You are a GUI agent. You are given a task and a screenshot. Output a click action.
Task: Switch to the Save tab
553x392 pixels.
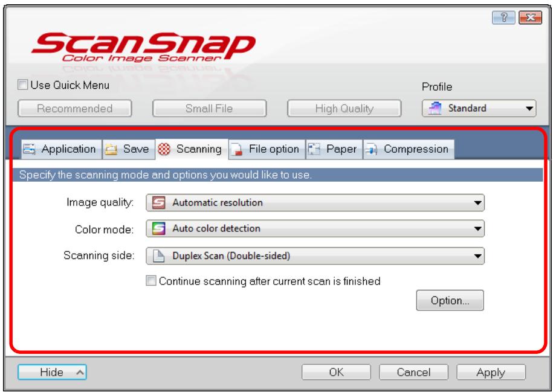click(x=129, y=149)
